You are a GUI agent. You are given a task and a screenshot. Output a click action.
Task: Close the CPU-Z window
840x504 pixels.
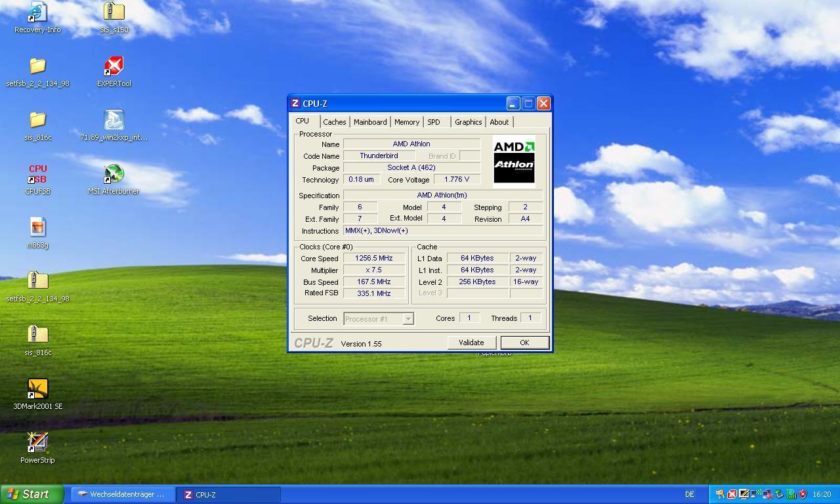(543, 103)
